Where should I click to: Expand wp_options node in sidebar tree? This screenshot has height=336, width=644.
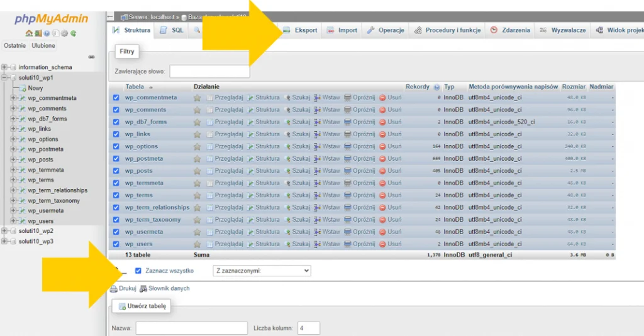tap(13, 139)
